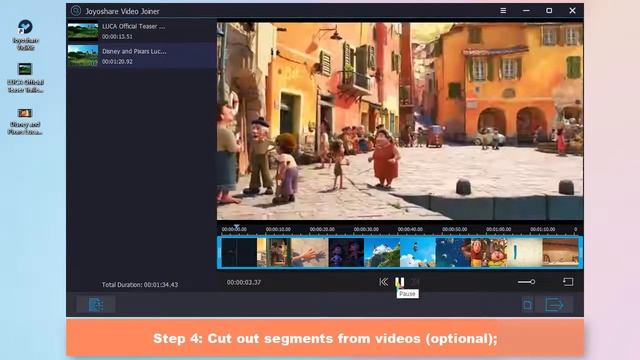Click the hand-wave frame in filmstrip
This screenshot has height=360, width=640.
pos(310,253)
